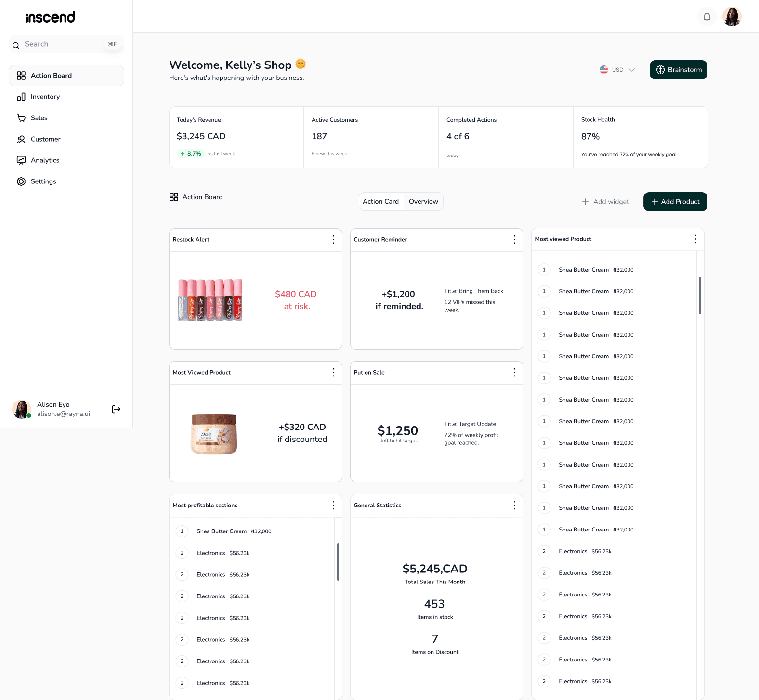The height and width of the screenshot is (700, 759).
Task: Click the Inventory sidebar icon
Action: 21,97
